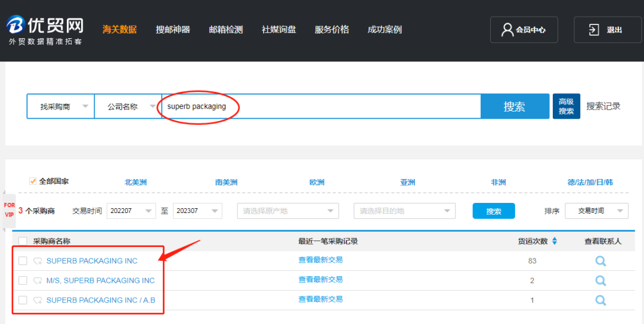
Task: Open the SUPERB PACKAGING INC link
Action: coord(92,261)
